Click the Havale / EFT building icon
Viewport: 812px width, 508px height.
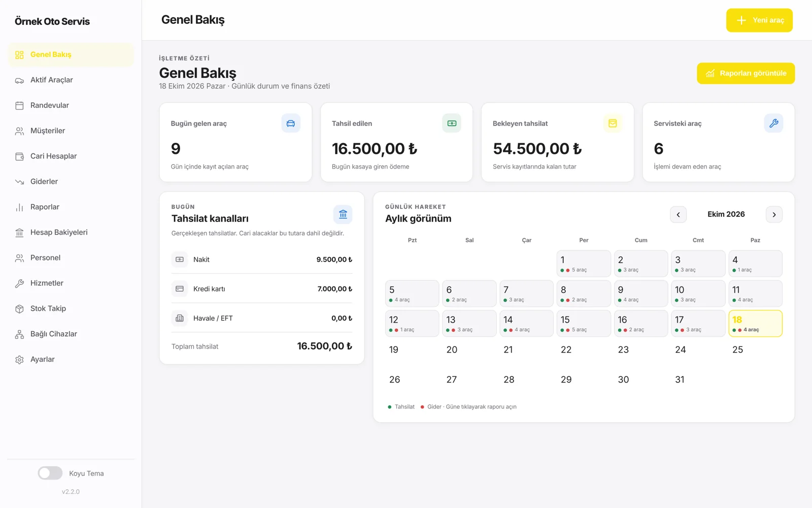click(180, 319)
